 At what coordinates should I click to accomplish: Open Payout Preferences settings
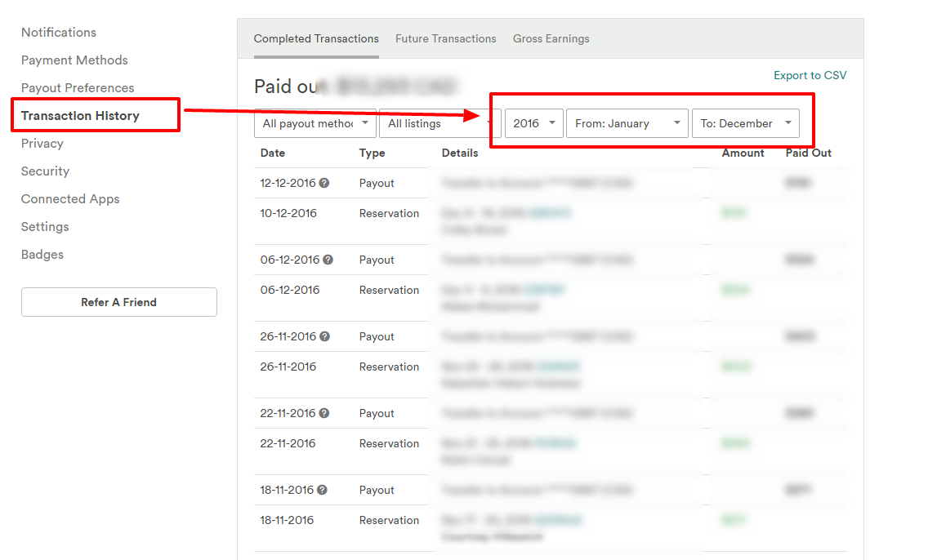click(78, 88)
